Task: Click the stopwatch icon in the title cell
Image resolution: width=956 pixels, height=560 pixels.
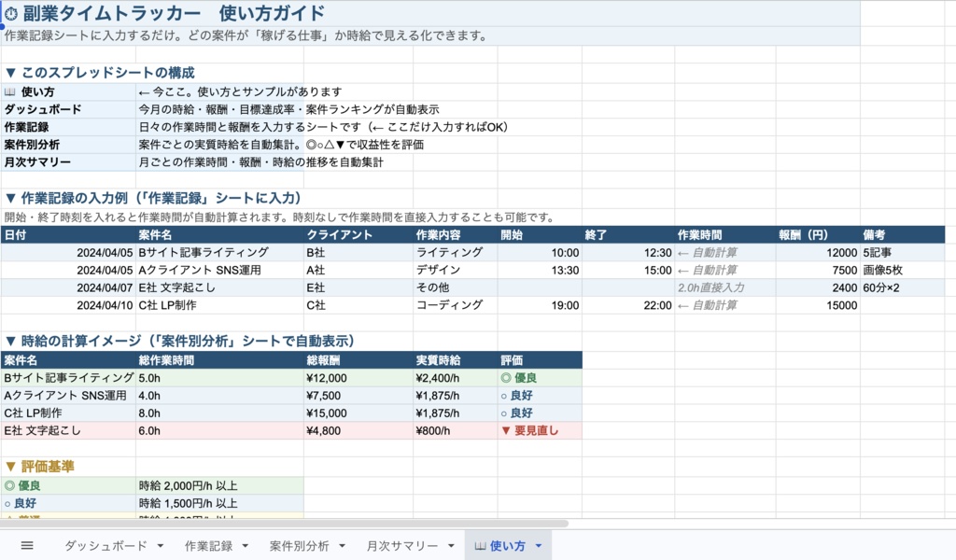Action: point(13,13)
